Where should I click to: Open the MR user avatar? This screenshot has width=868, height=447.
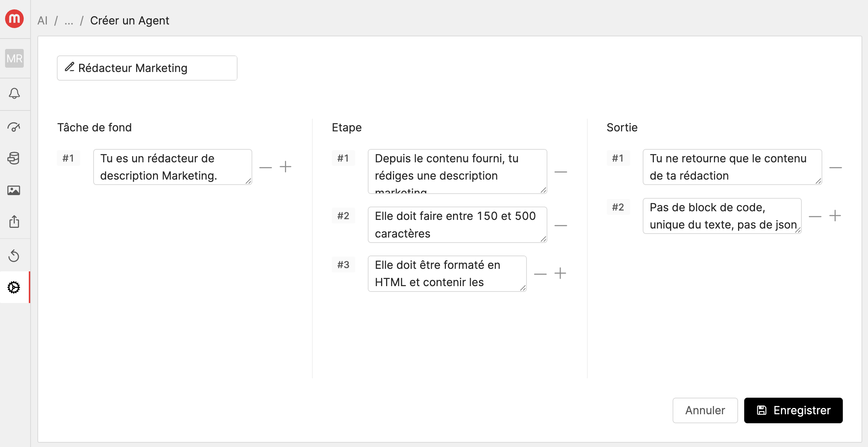click(14, 58)
